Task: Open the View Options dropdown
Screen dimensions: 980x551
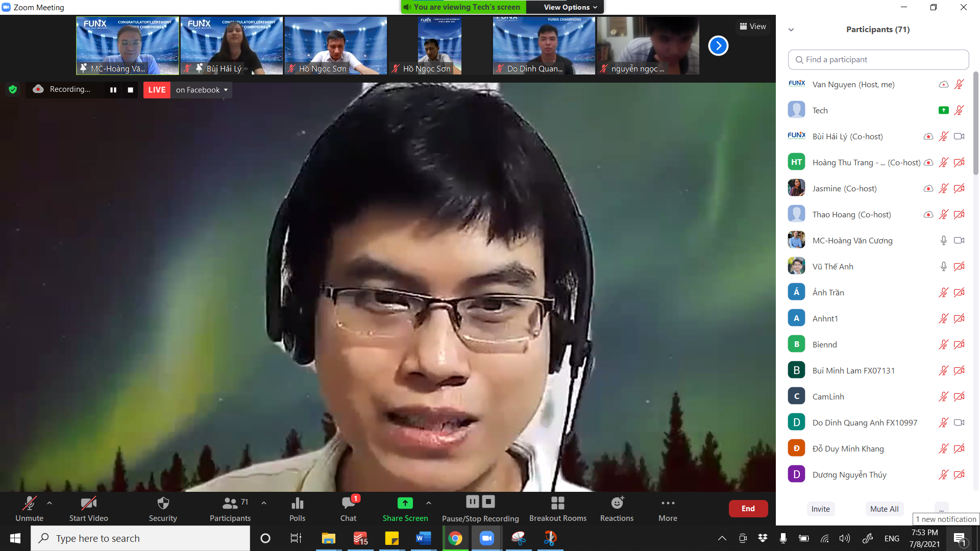Action: [x=570, y=7]
